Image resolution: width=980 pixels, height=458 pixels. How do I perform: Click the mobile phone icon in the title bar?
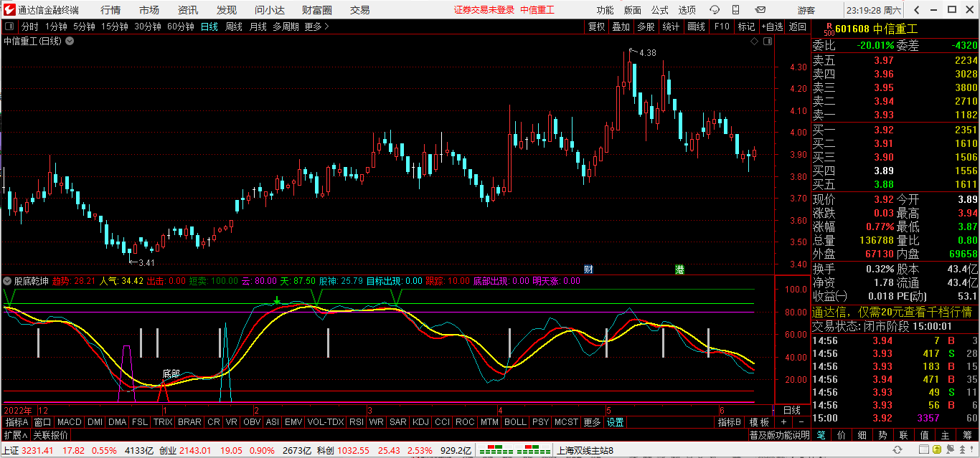(x=735, y=10)
